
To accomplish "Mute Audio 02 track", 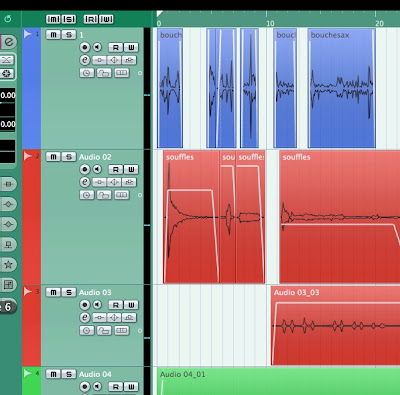I will [53, 157].
